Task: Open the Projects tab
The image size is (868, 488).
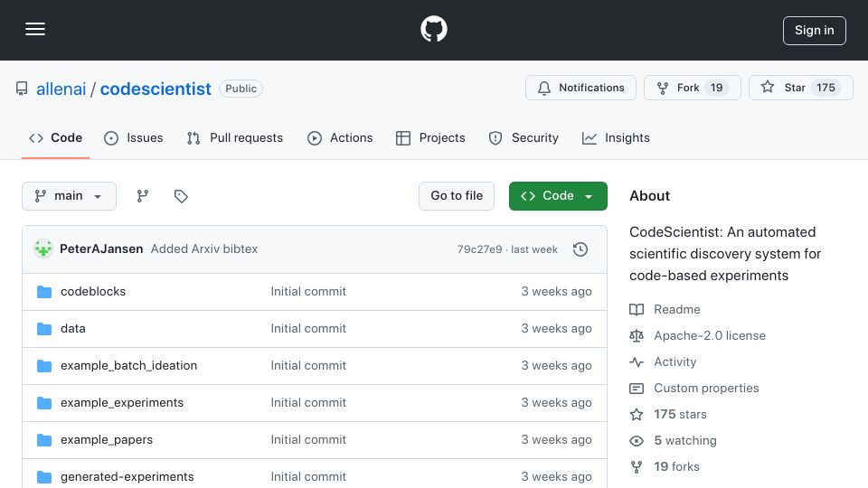Action: click(430, 137)
